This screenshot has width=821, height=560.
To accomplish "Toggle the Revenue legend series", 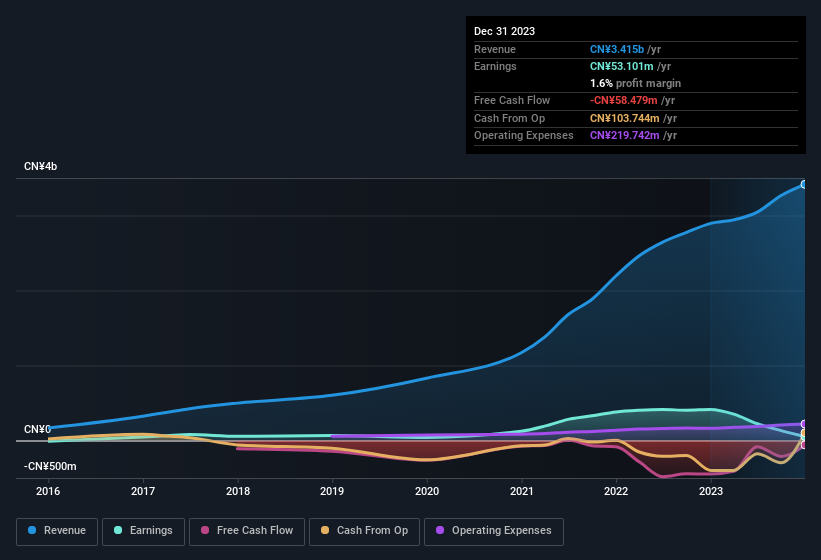I will (x=57, y=531).
